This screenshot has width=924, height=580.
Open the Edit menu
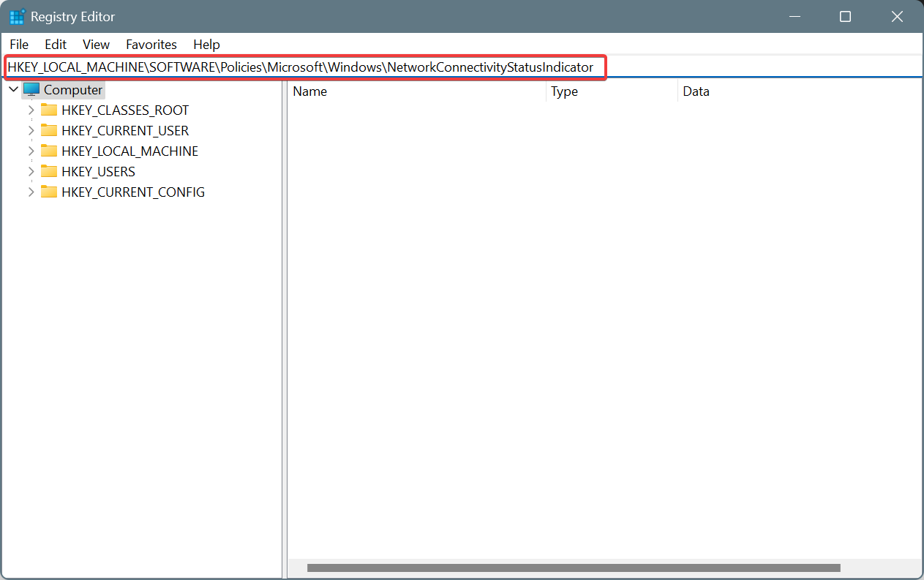(x=56, y=44)
